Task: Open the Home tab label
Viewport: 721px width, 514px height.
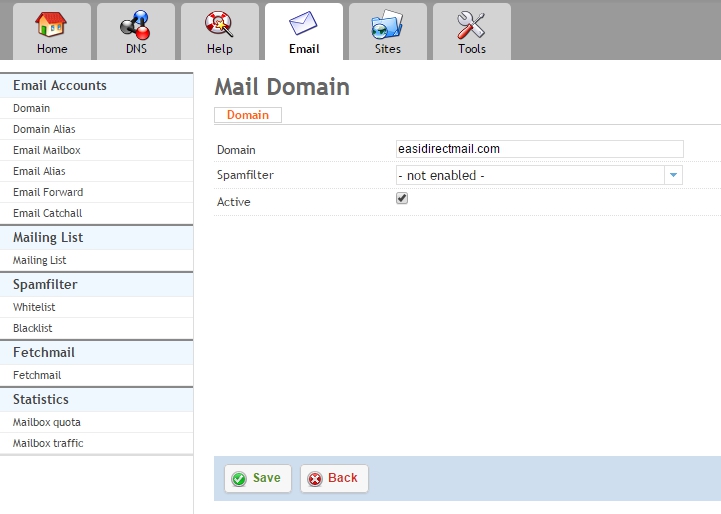Action: tap(52, 49)
